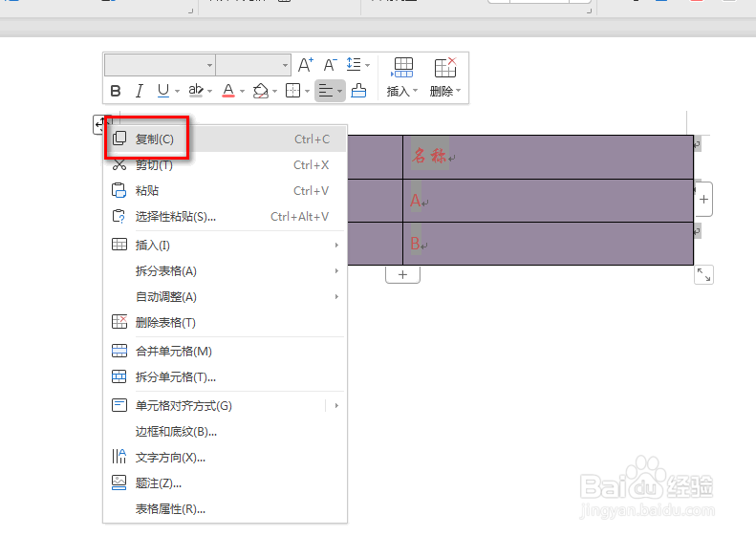Viewport: 756px width, 536px height.
Task: Open 自动调整(A) submenu
Action: click(226, 297)
